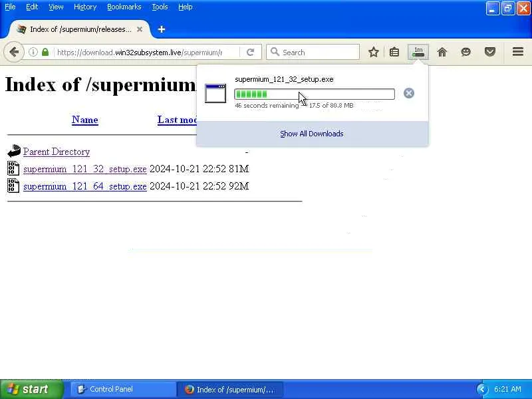532x399 pixels.
Task: Bookmark this page with the star icon
Action: pyautogui.click(x=374, y=52)
